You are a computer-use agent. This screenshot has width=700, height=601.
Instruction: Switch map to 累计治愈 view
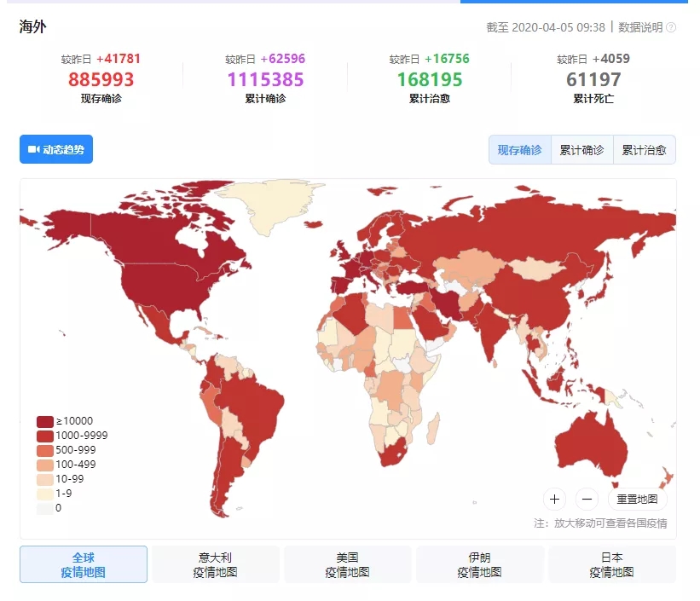(x=644, y=150)
